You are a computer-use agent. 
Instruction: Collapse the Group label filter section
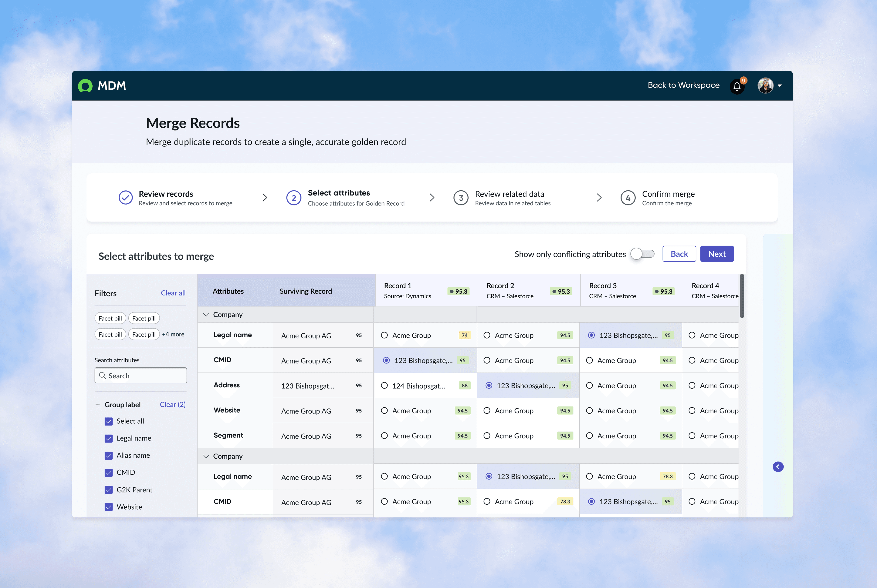pos(98,405)
